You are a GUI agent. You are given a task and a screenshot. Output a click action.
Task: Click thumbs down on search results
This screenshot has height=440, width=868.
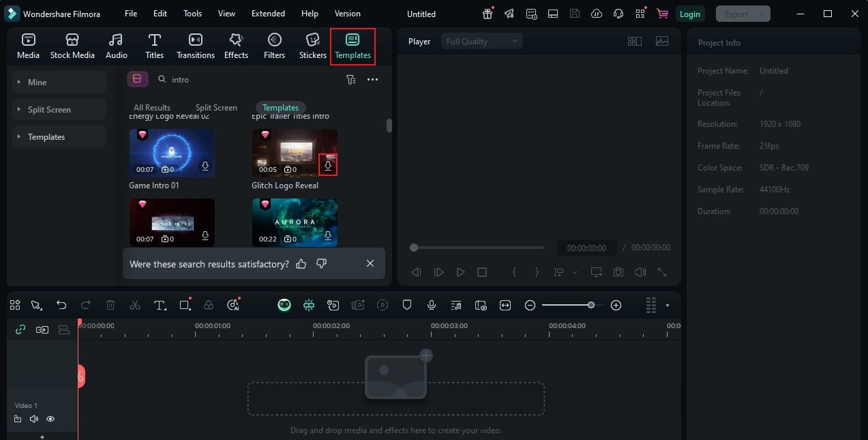[x=322, y=263]
